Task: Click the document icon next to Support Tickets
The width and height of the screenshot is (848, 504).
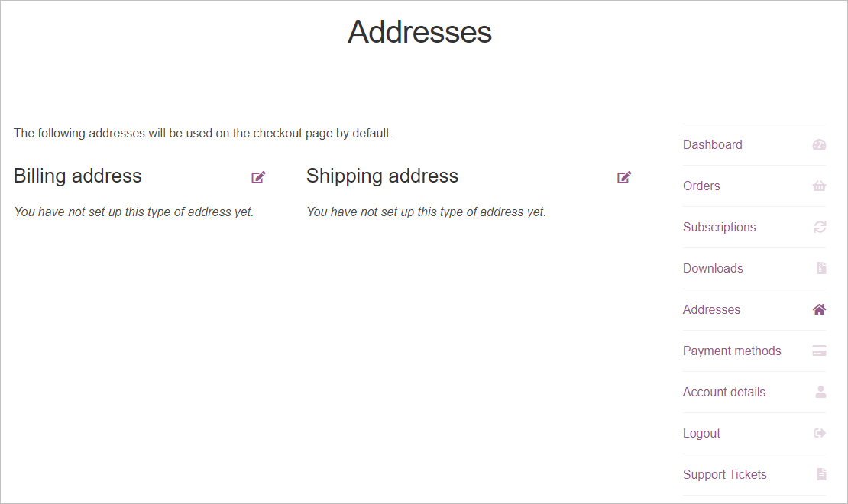Action: (x=819, y=474)
